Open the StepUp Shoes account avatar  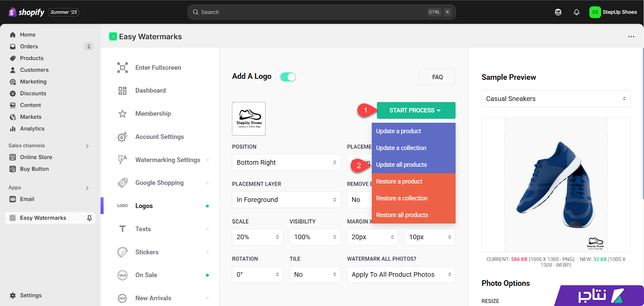click(595, 12)
